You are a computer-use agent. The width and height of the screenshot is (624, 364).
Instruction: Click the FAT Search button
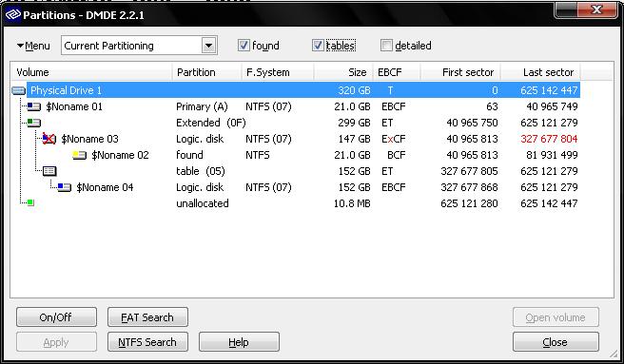(147, 317)
